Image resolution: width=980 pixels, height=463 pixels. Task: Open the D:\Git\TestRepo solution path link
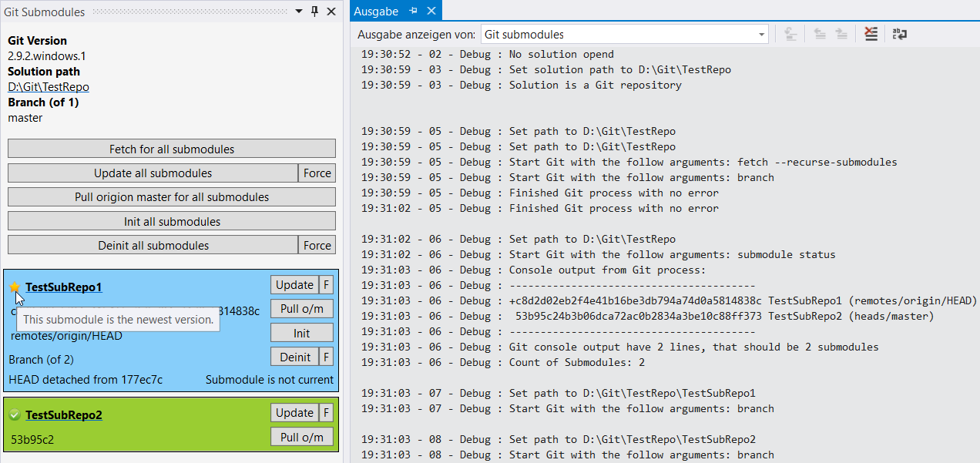(x=49, y=87)
